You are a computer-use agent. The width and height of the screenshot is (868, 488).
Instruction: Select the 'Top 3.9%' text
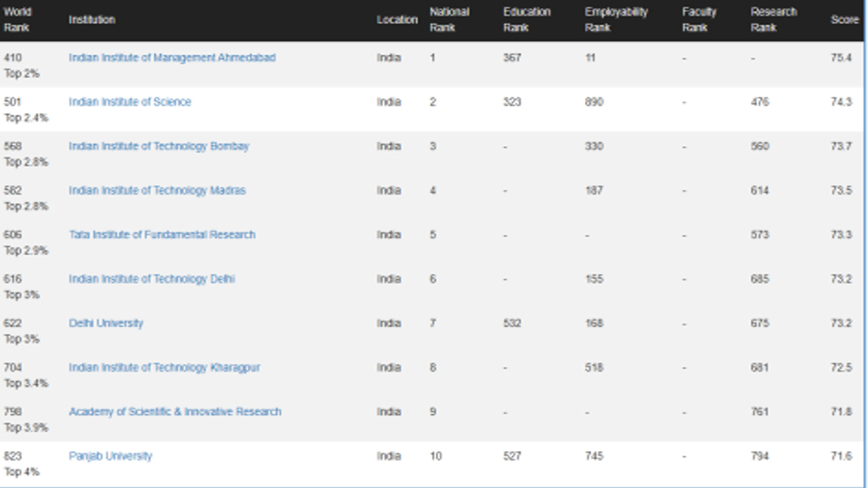(26, 428)
